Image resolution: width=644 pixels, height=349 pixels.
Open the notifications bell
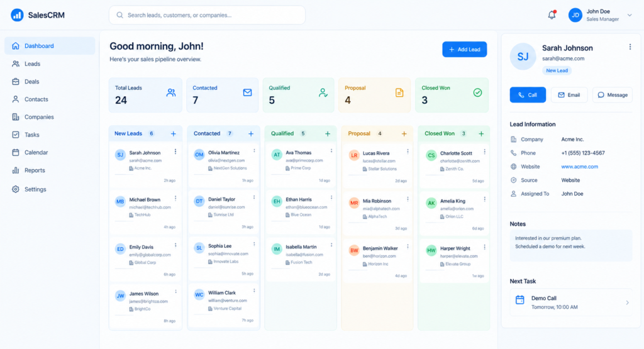552,15
